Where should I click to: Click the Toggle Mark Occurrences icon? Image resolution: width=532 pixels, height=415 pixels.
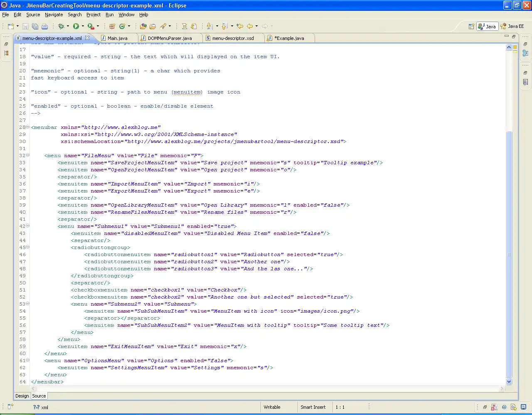(x=185, y=26)
